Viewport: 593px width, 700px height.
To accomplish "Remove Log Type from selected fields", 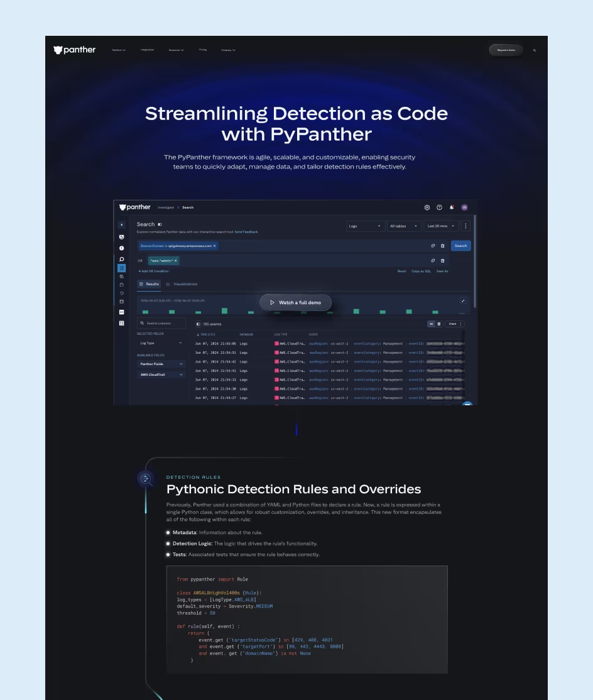I will (x=180, y=343).
